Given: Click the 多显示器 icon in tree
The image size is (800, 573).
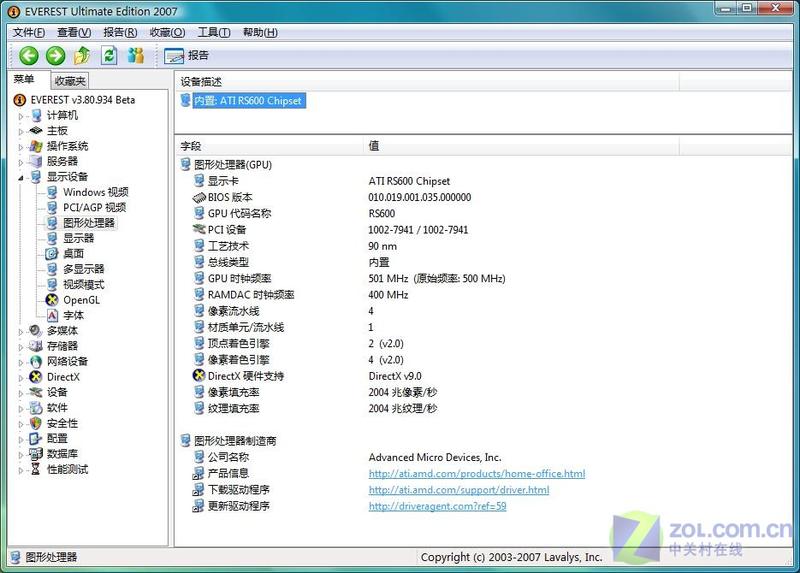Looking at the screenshot, I should [52, 269].
